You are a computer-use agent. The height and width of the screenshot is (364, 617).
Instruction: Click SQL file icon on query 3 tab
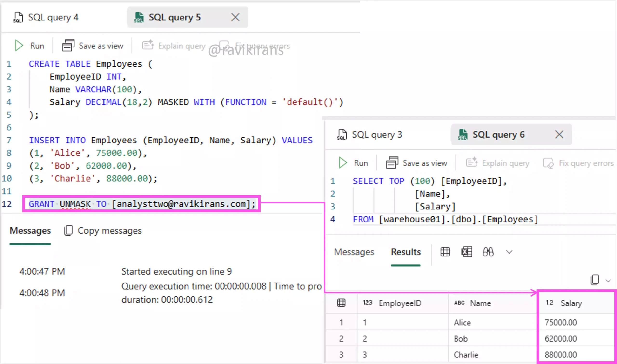[x=342, y=135]
